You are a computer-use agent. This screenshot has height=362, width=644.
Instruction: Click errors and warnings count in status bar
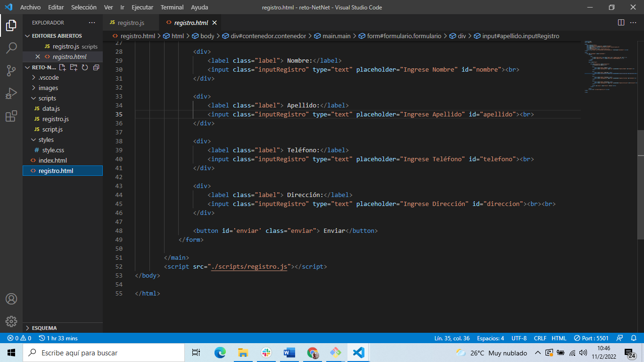coord(19,338)
